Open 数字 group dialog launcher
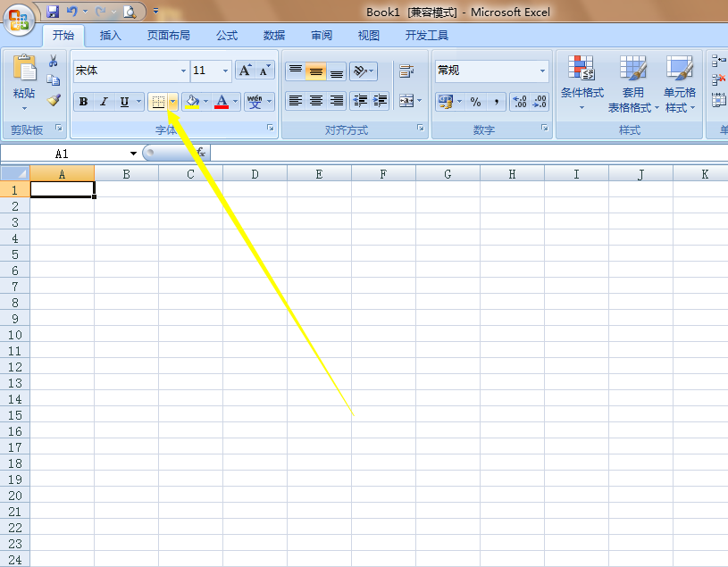 [545, 128]
